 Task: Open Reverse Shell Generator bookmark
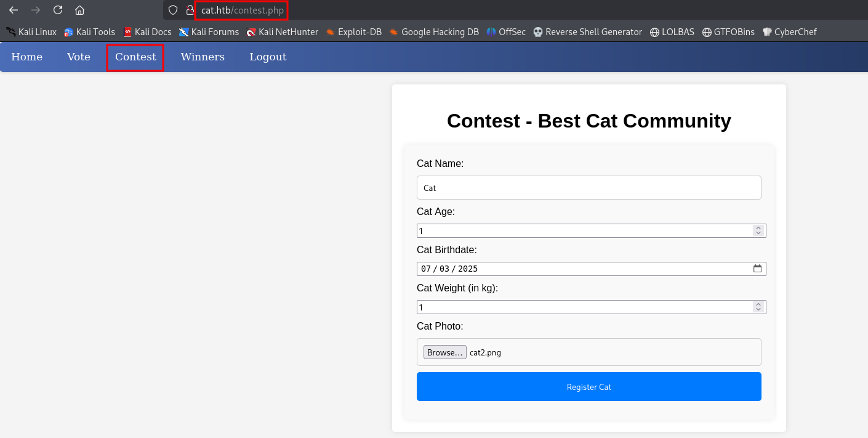point(587,32)
